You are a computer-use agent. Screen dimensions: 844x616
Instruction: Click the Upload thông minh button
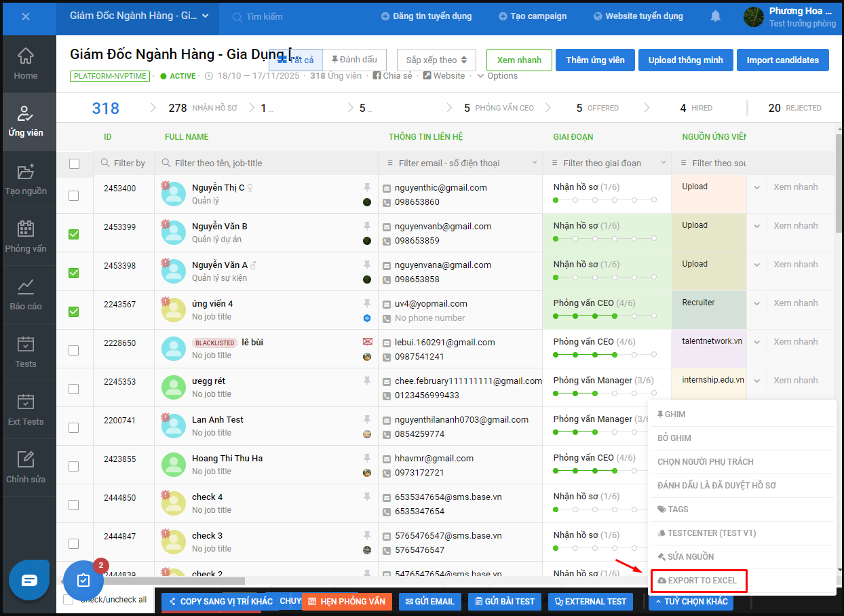[x=685, y=60]
